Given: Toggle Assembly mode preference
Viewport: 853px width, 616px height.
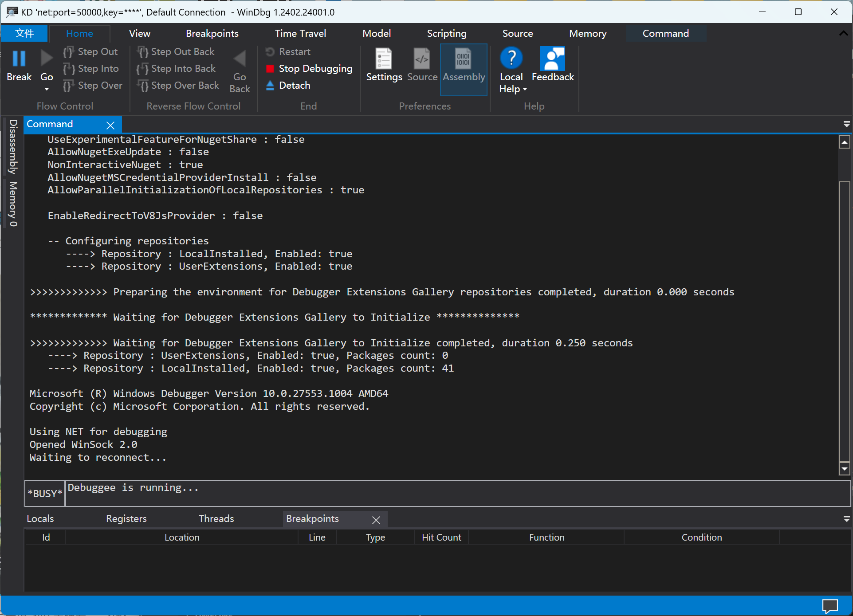Looking at the screenshot, I should (x=464, y=70).
